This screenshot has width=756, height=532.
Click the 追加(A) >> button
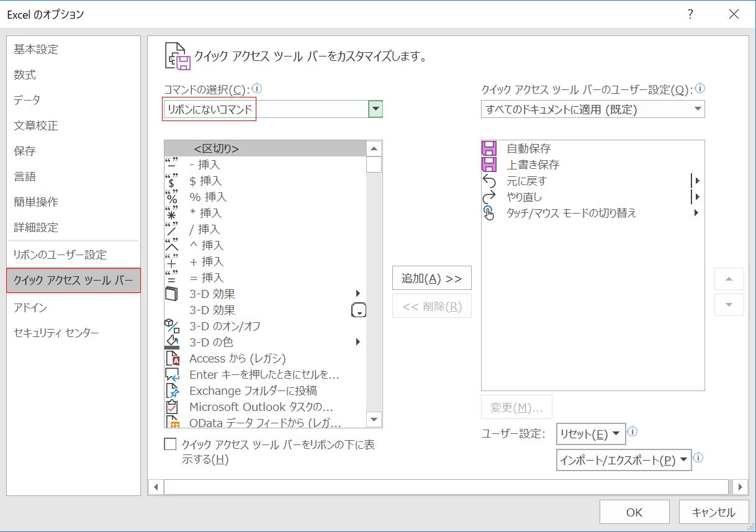coord(432,278)
